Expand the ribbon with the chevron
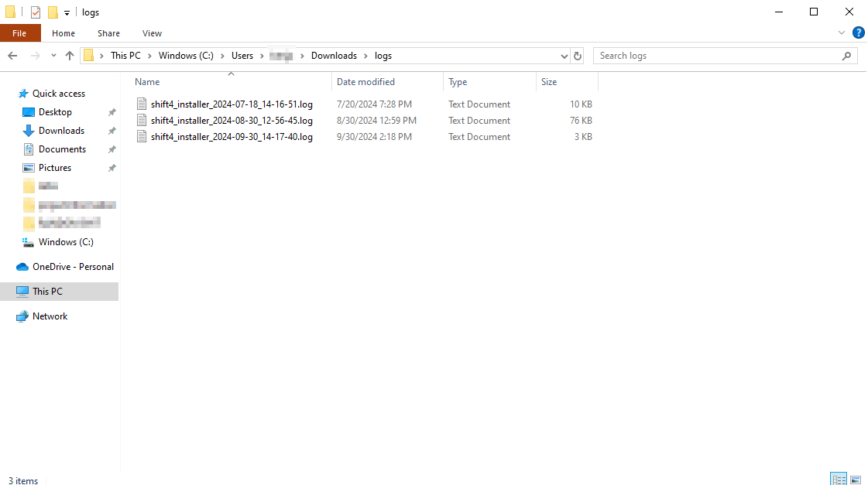This screenshot has height=485, width=868. coord(842,32)
